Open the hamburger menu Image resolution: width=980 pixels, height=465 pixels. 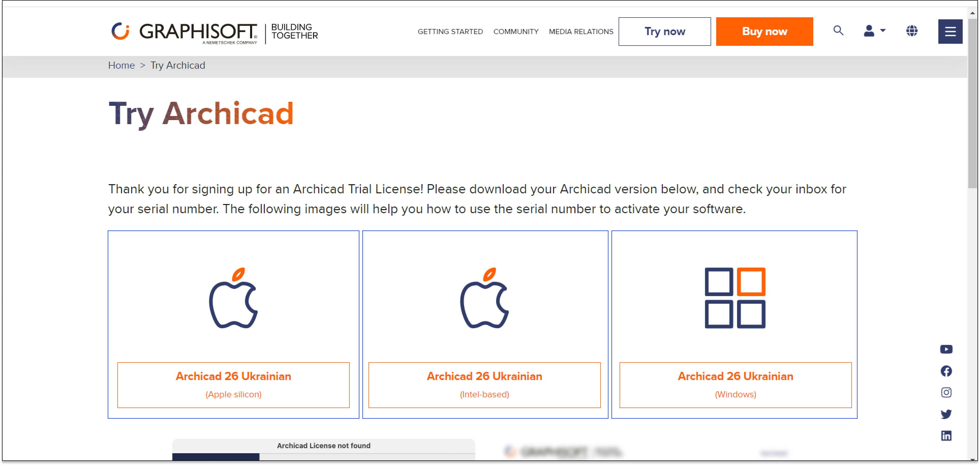(x=950, y=32)
